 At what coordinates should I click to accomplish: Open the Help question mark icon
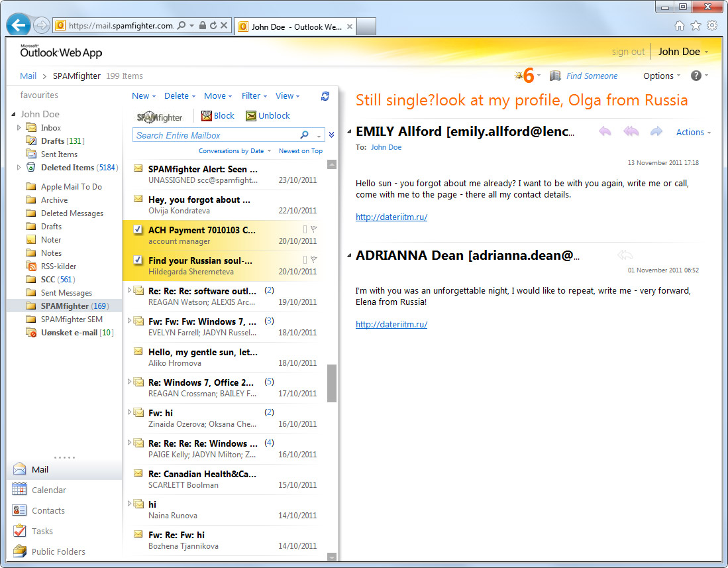pos(696,76)
